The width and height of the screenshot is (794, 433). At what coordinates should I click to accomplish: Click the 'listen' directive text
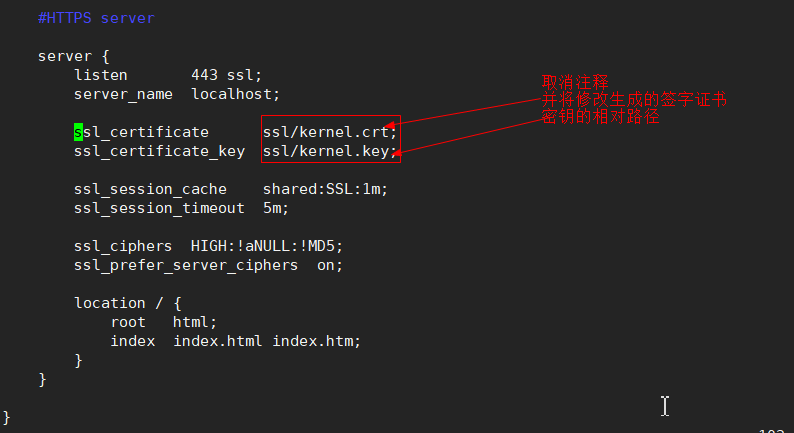100,75
